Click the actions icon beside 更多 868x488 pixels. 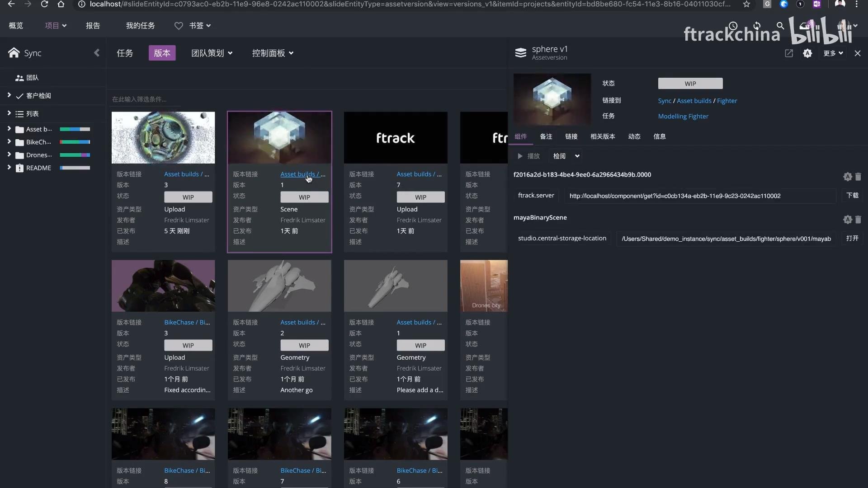click(x=807, y=53)
